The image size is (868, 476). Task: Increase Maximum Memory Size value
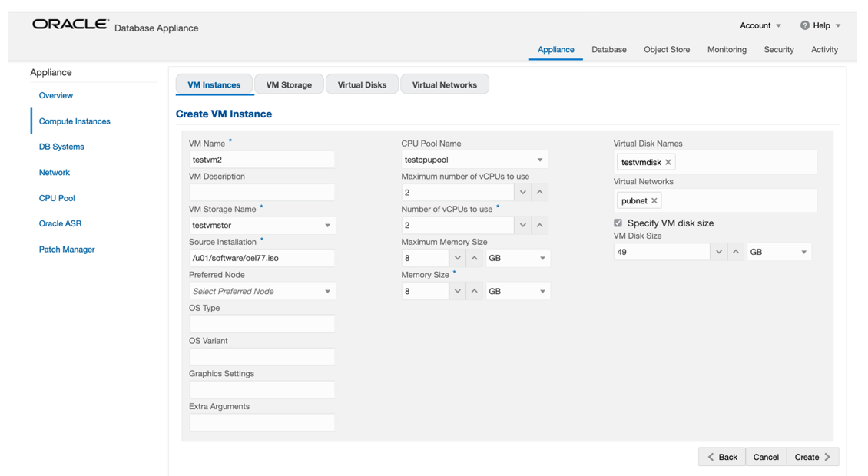tap(475, 258)
